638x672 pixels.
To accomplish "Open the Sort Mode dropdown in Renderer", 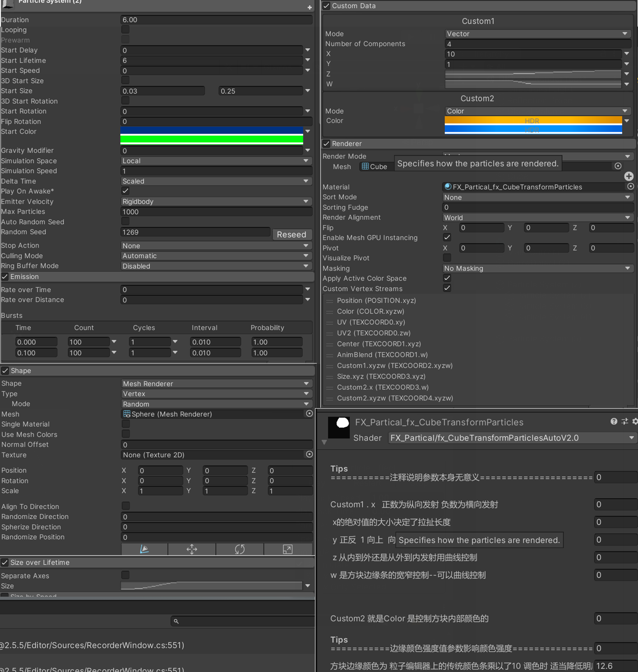I will click(x=537, y=197).
